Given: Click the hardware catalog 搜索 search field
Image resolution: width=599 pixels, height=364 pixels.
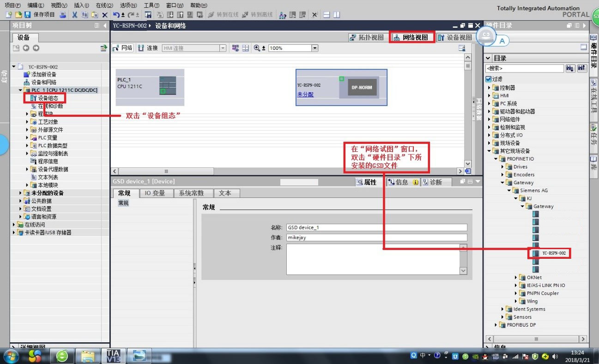Looking at the screenshot, I should (x=524, y=68).
